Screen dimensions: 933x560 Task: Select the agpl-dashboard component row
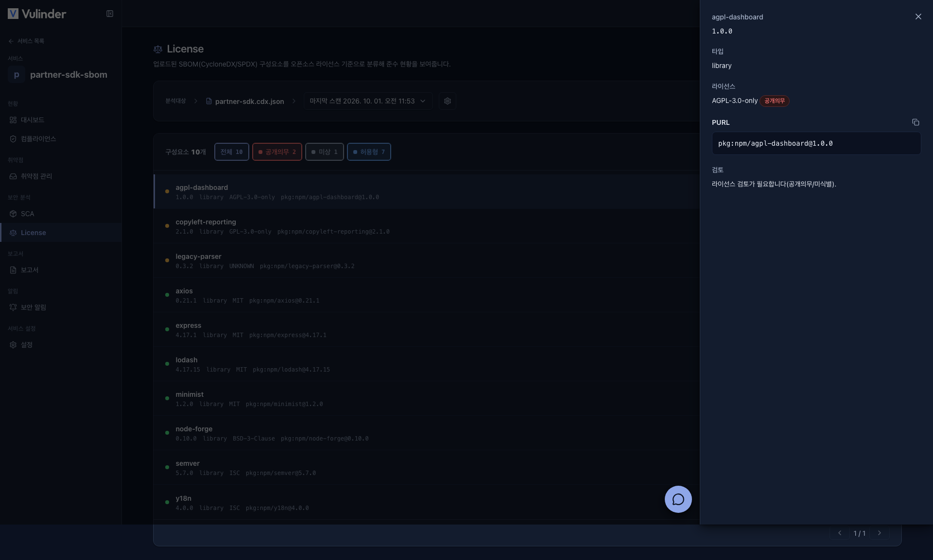427,192
